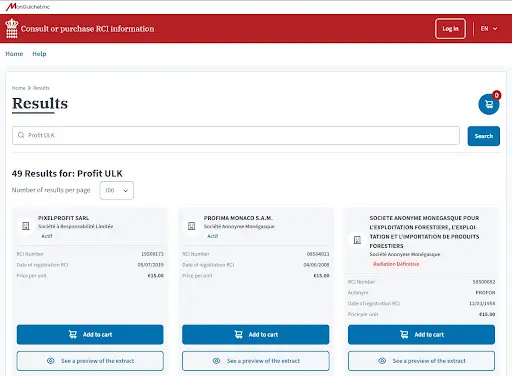This screenshot has width=512, height=376.
Task: Click building icon on SOCIETE ANONYME MONEGASQUE card
Action: coord(357,240)
